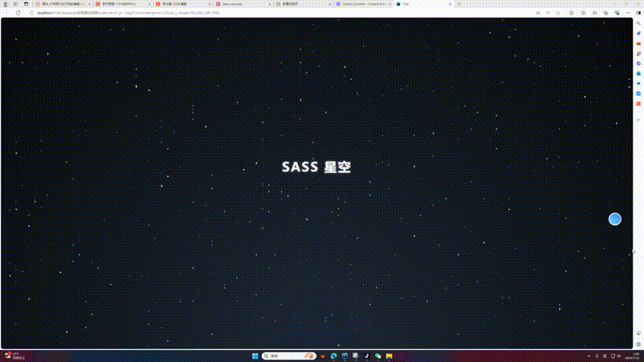Switch to the Sass sourcemap tab

tap(242, 4)
